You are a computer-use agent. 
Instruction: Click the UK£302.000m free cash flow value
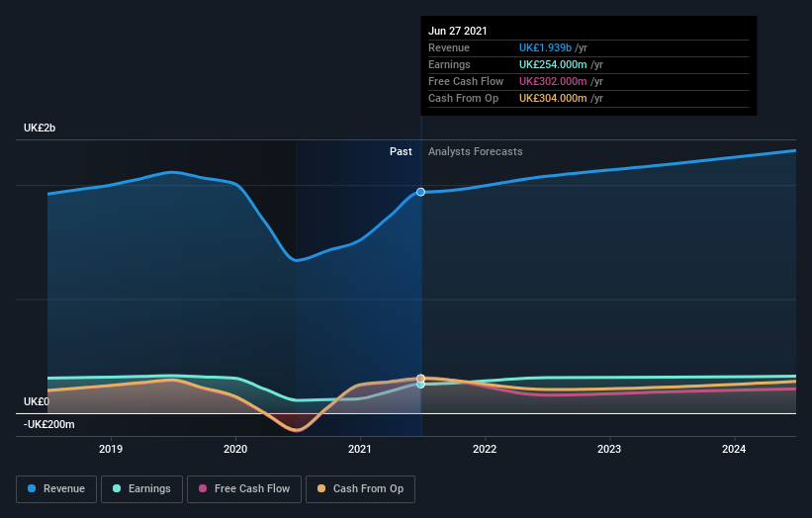pyautogui.click(x=553, y=81)
